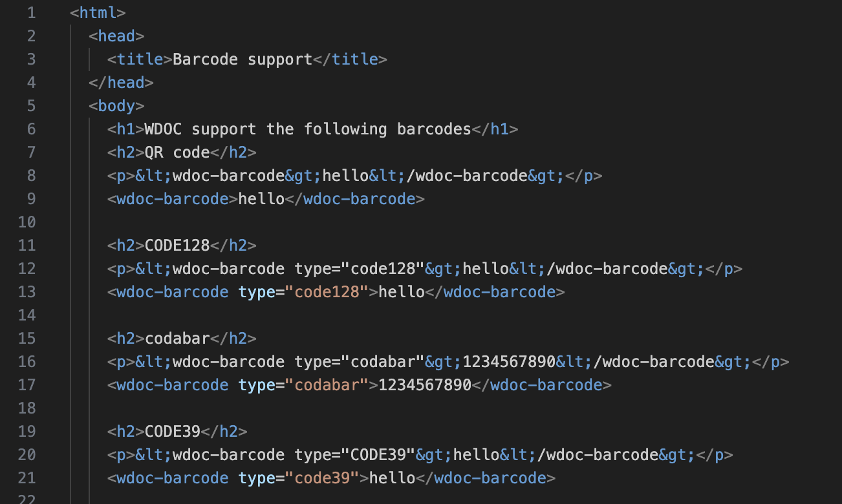This screenshot has width=842, height=504.
Task: Click the "QR code" h2 heading text
Action: pyautogui.click(x=177, y=152)
